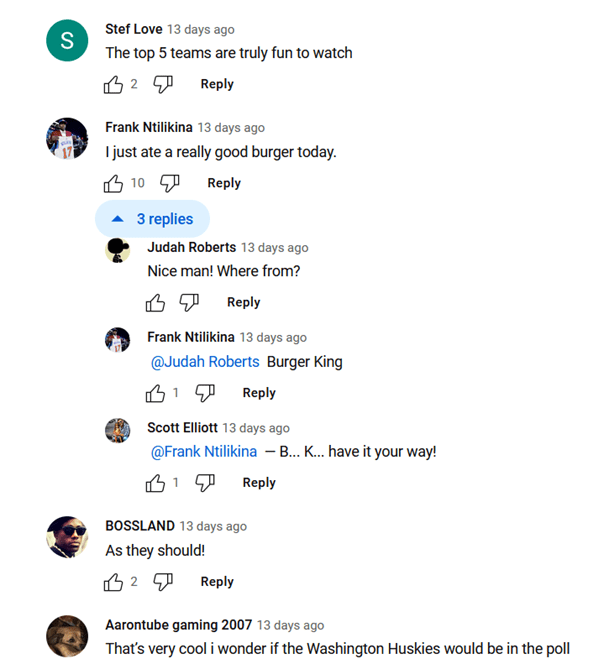Dislike Judah Roberts' reply
The height and width of the screenshot is (669, 611).
click(189, 302)
